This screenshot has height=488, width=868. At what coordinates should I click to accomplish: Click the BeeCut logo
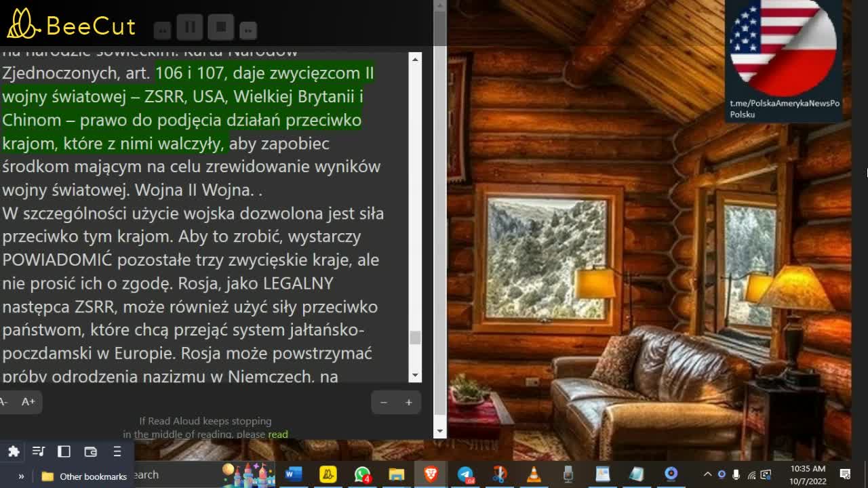click(71, 25)
